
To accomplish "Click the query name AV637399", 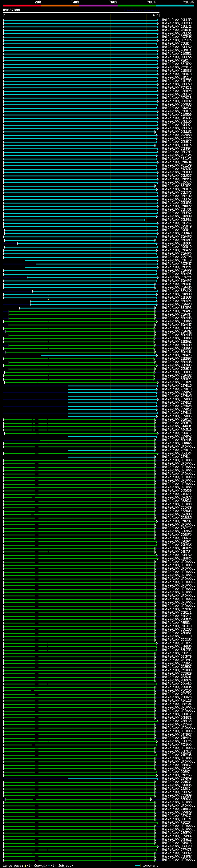I will (11, 10).
